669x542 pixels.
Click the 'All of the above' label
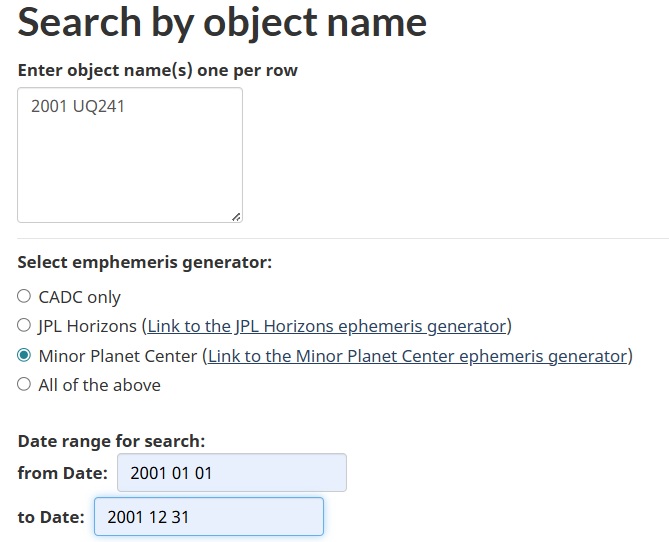[99, 385]
